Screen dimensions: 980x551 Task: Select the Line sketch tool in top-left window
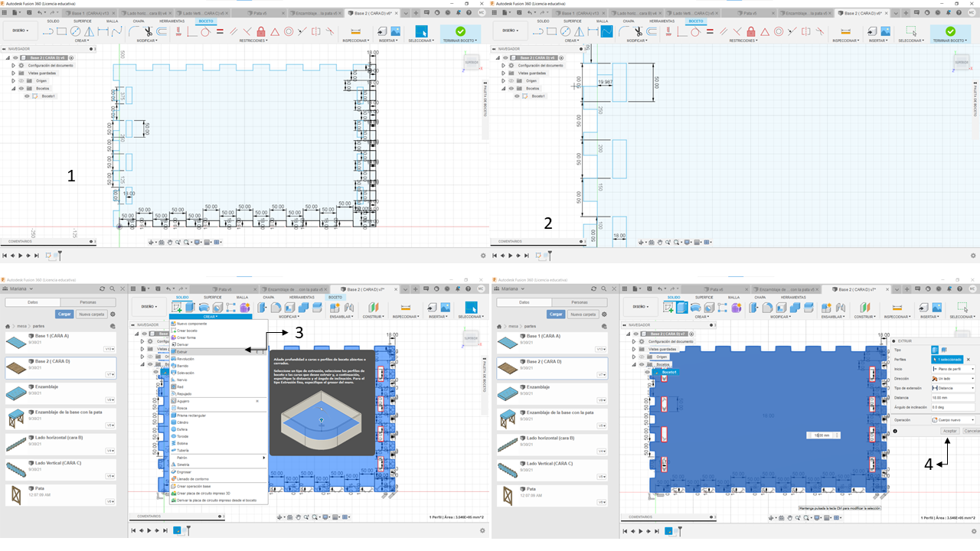click(x=48, y=31)
